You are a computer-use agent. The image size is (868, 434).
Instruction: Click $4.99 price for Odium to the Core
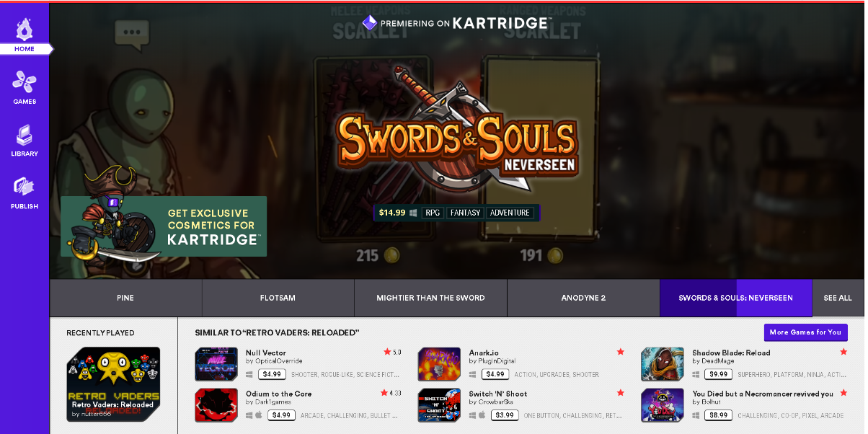282,415
